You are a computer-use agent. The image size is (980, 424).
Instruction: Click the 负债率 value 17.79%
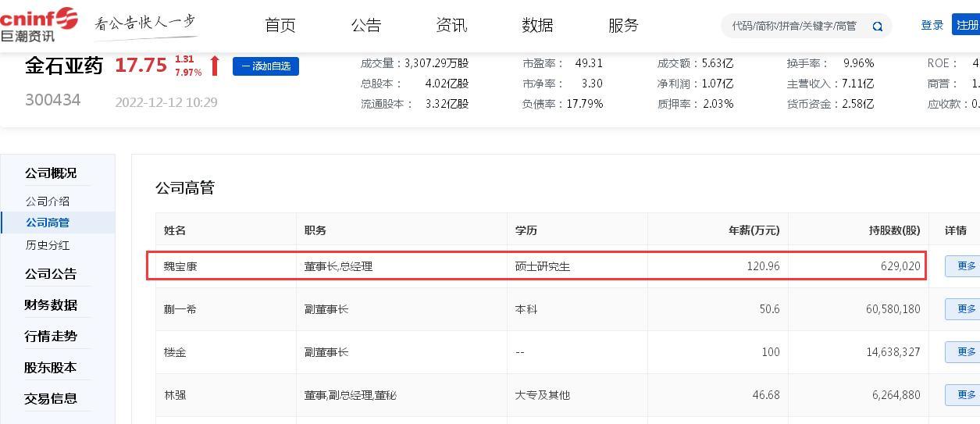(x=585, y=104)
